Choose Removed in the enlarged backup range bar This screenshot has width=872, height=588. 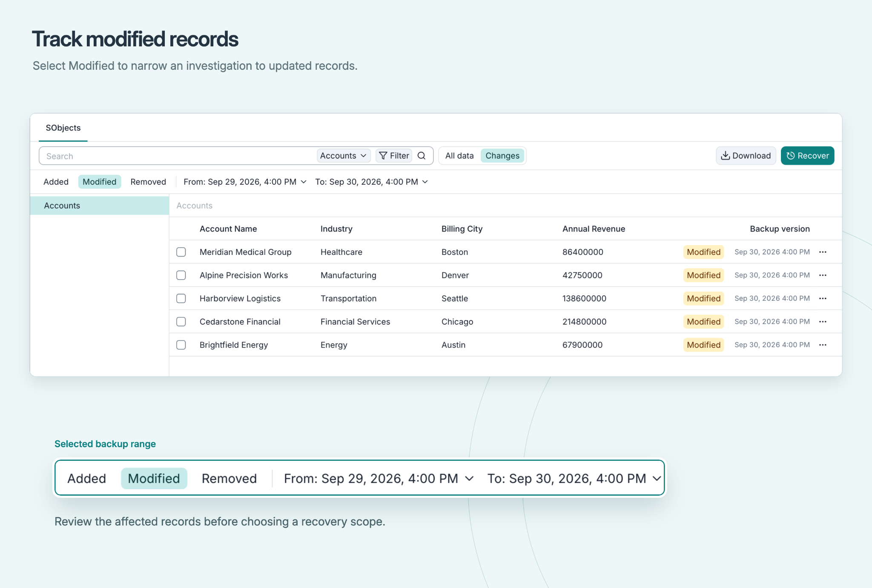(229, 478)
